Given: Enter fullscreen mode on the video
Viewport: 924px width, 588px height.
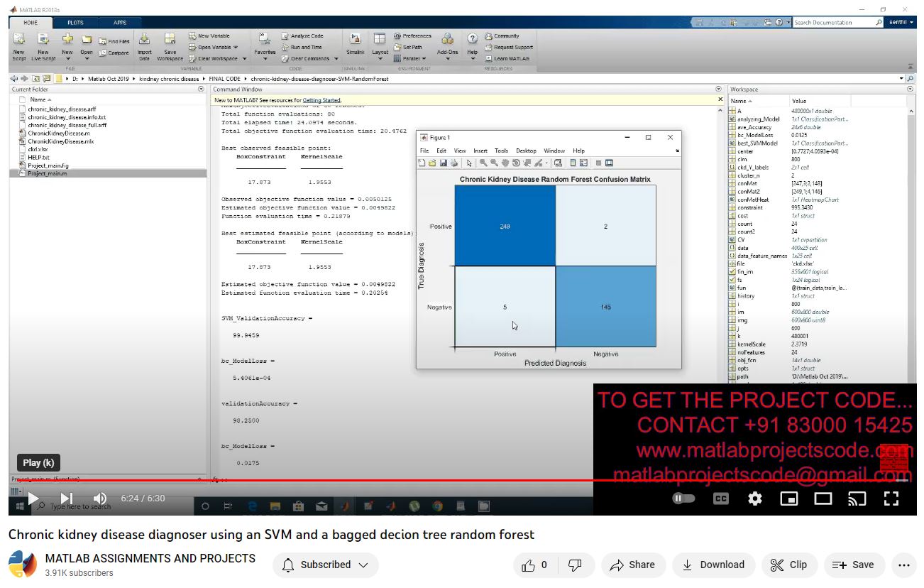Looking at the screenshot, I should pos(891,499).
